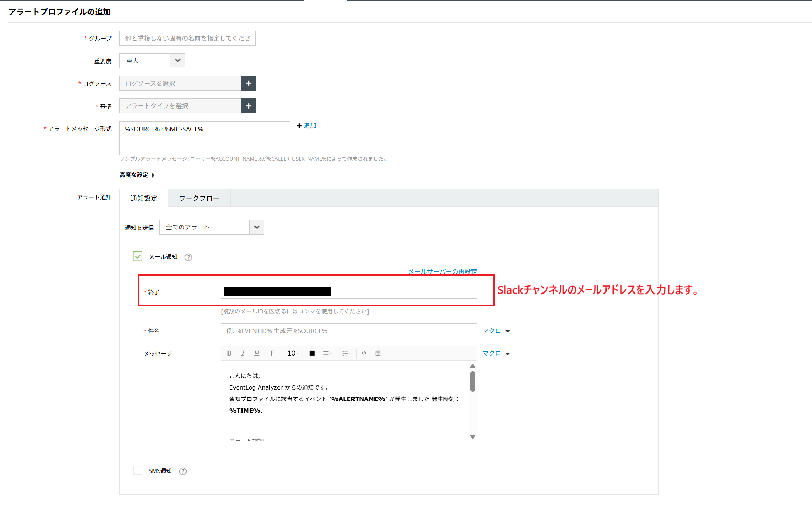
Task: Open the 通知を送信 dropdown
Action: coord(257,227)
